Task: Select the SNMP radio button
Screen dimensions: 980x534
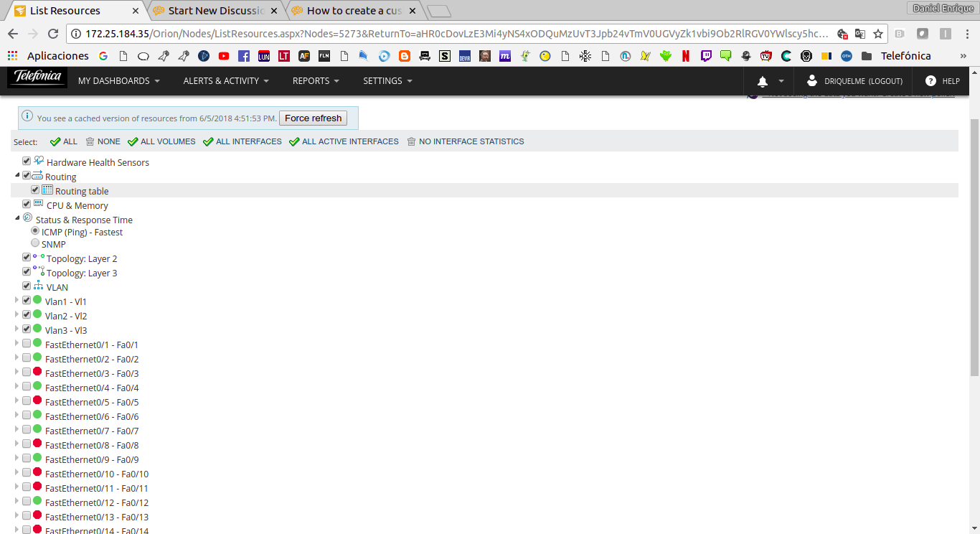Action: [x=35, y=243]
